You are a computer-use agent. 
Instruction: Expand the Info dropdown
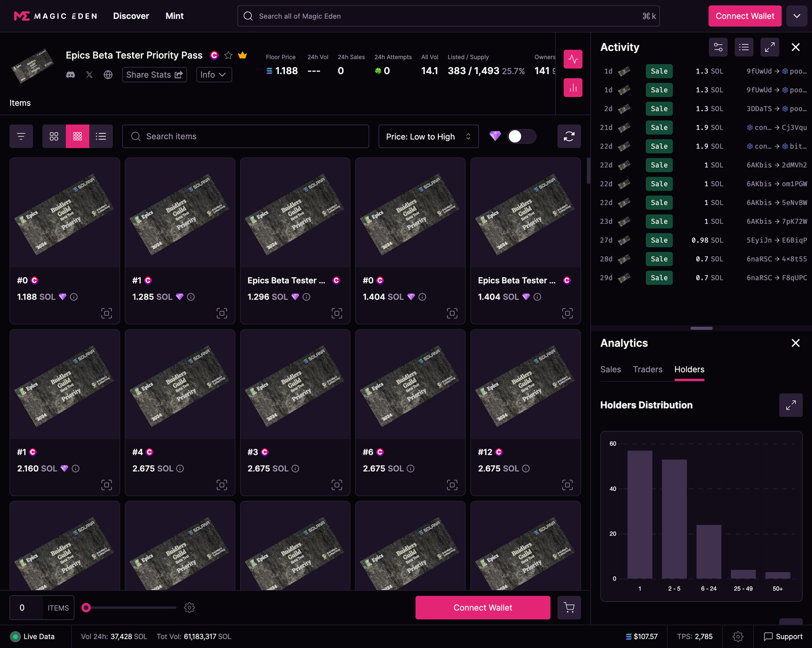coord(214,75)
